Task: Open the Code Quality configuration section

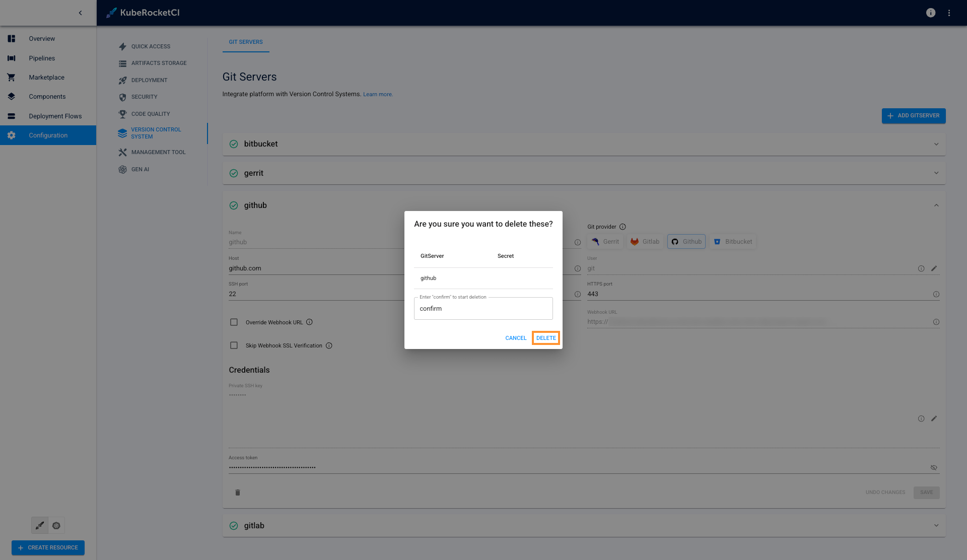Action: pos(150,114)
